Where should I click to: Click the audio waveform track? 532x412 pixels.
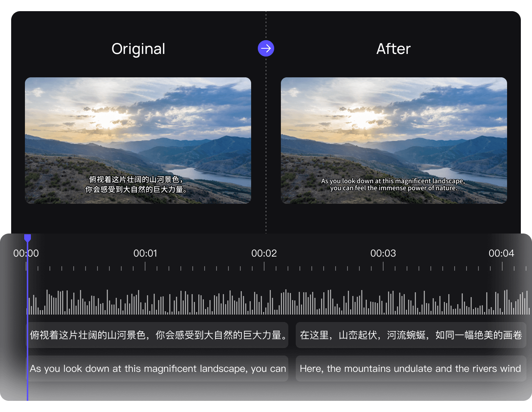[x=279, y=302]
